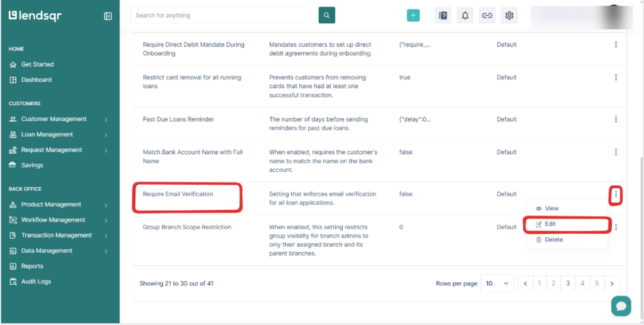Click the Request Management icon
This screenshot has width=644, height=325.
[13, 150]
